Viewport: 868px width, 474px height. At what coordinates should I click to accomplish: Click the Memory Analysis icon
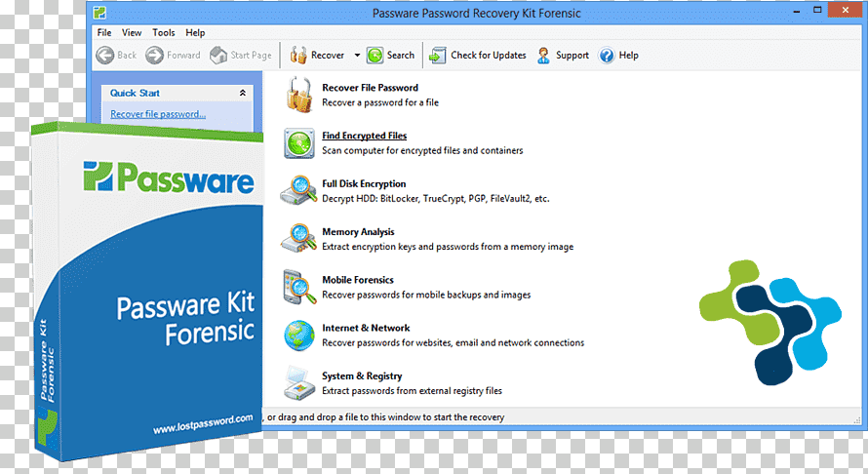click(299, 239)
